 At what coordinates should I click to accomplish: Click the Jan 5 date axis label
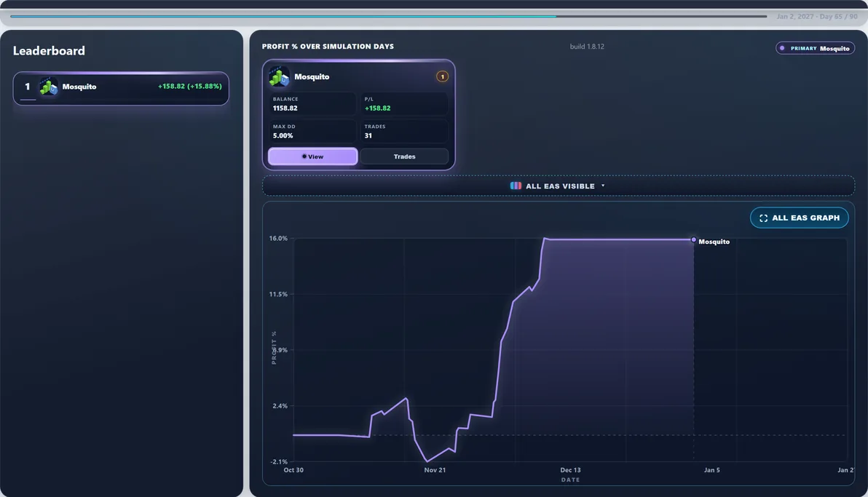(712, 470)
